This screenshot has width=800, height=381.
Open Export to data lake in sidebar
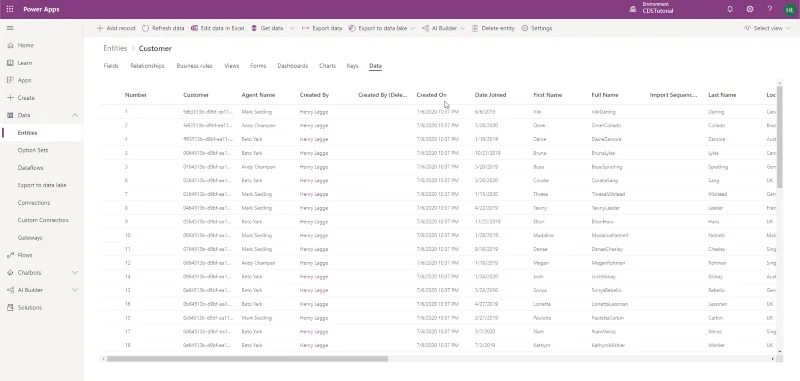click(42, 185)
